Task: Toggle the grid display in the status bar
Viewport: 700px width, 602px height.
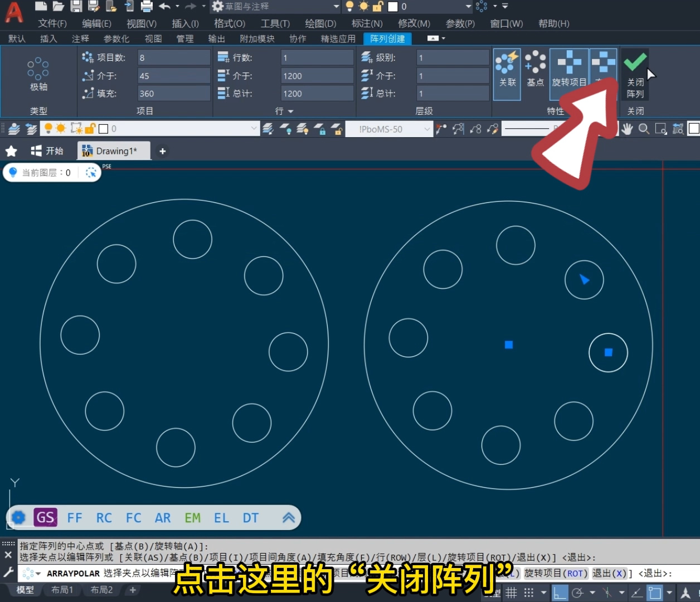Action: (x=511, y=593)
